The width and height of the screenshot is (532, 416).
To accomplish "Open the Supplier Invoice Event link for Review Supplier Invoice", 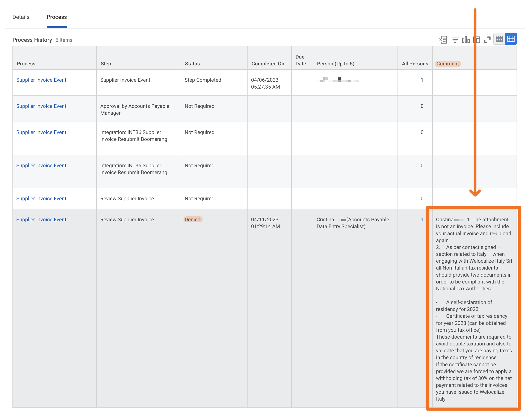I will [41, 199].
